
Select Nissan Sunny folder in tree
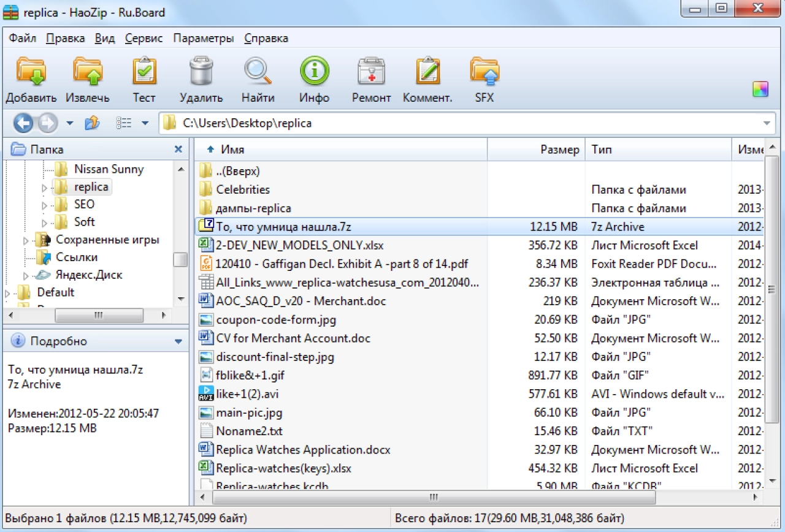[109, 169]
